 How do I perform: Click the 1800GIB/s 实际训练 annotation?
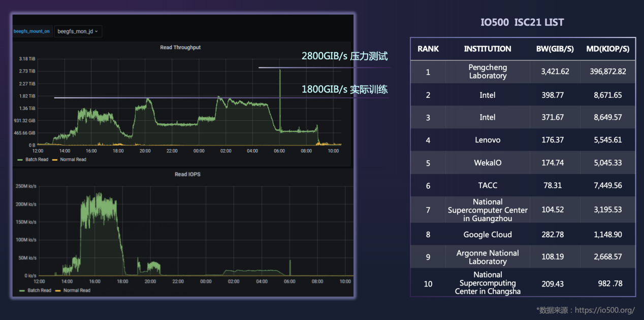click(345, 89)
